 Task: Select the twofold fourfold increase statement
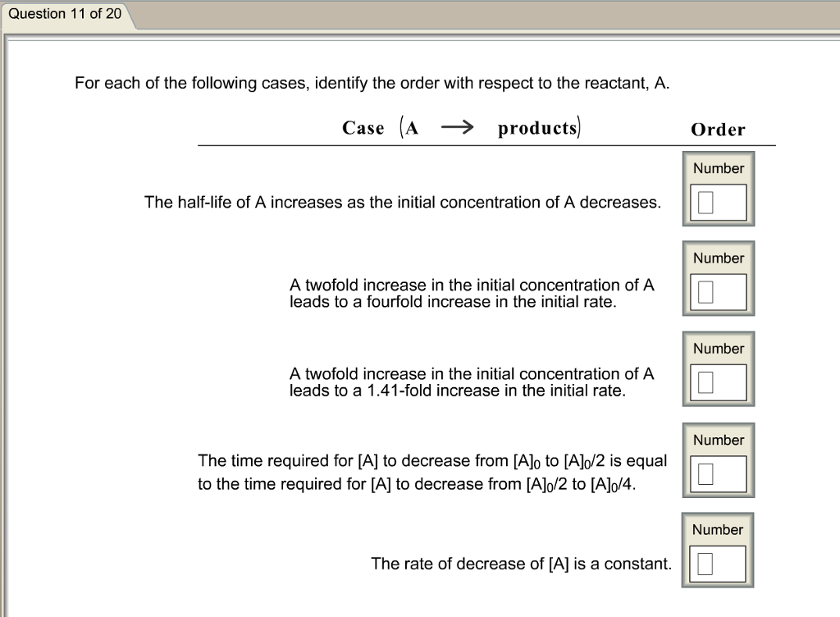coord(472,293)
